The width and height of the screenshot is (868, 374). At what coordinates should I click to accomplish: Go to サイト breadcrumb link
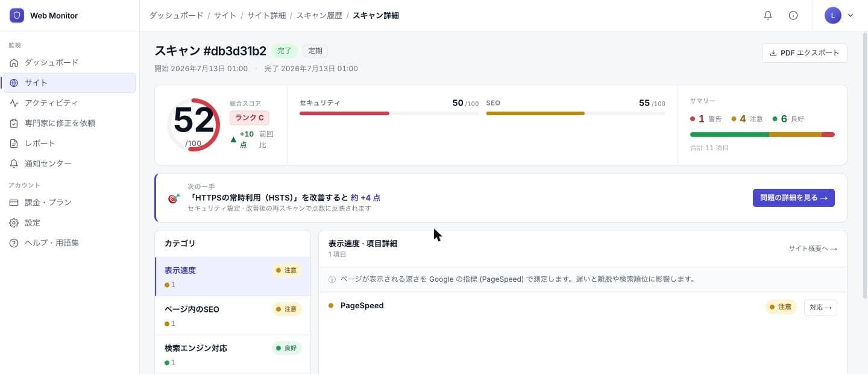pos(225,16)
